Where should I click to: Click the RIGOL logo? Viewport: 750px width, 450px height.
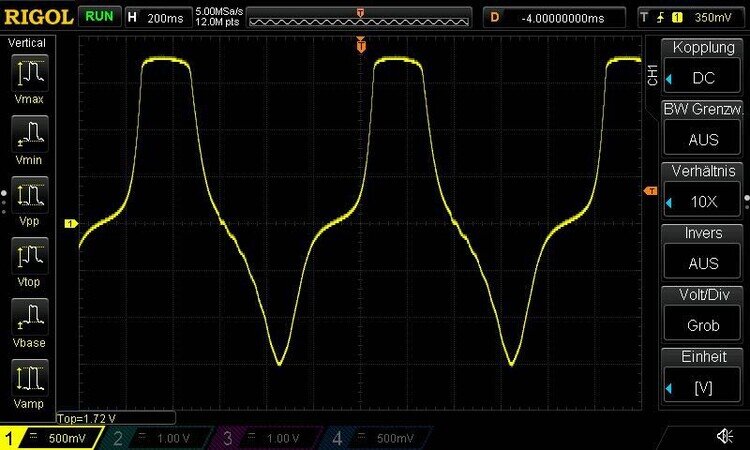click(x=37, y=17)
